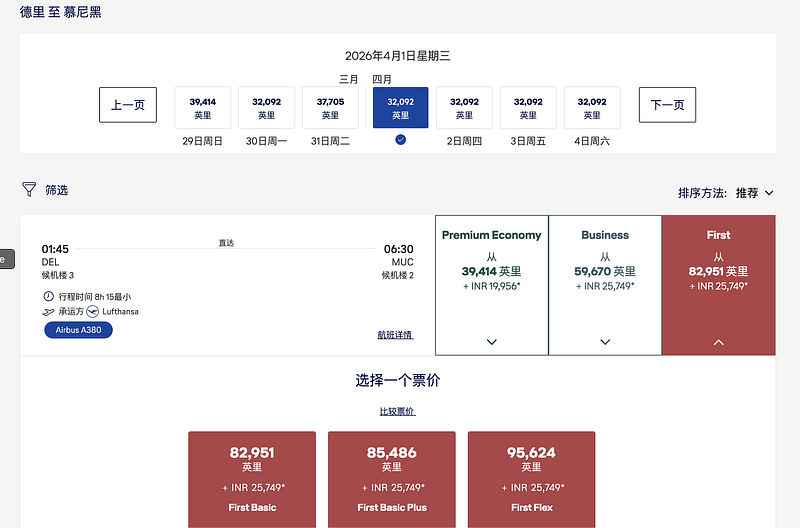Click the operated-by airplane icon
Viewport: 800px width, 528px height.
48,312
